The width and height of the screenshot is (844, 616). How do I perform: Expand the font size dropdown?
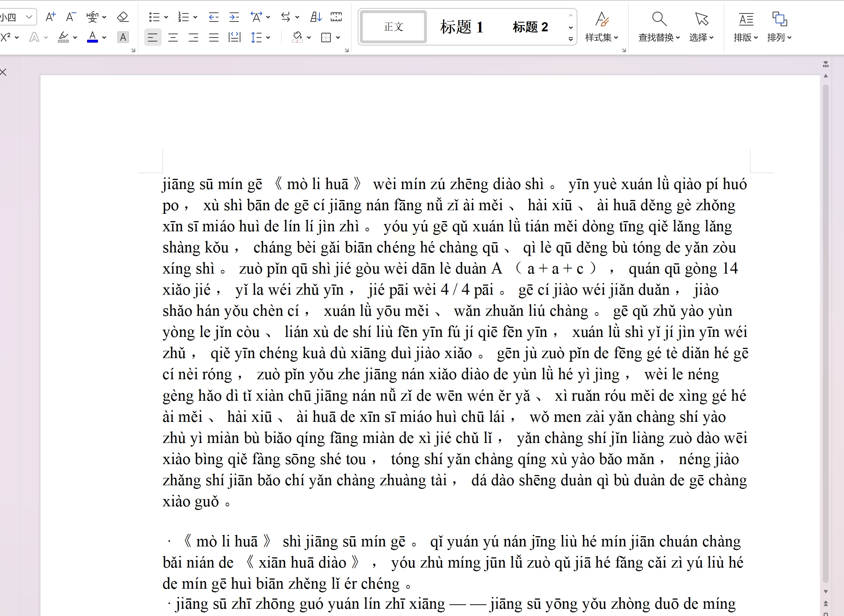click(29, 17)
